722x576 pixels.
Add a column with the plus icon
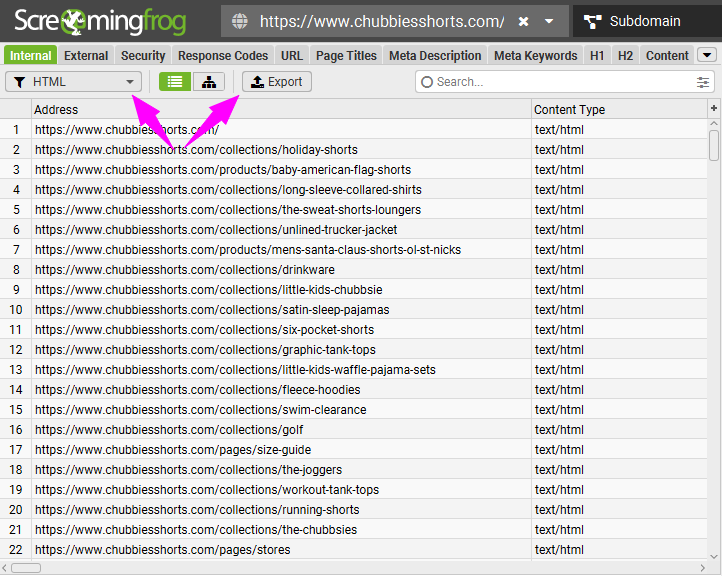tap(714, 108)
